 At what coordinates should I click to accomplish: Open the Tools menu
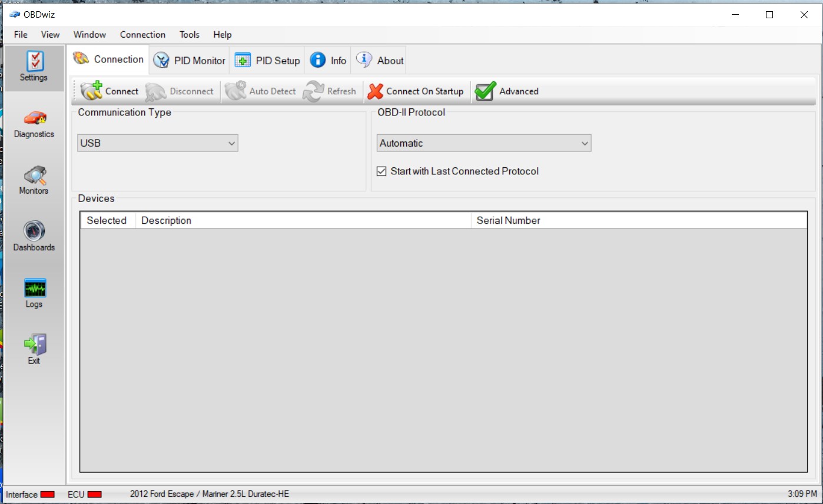click(x=190, y=35)
